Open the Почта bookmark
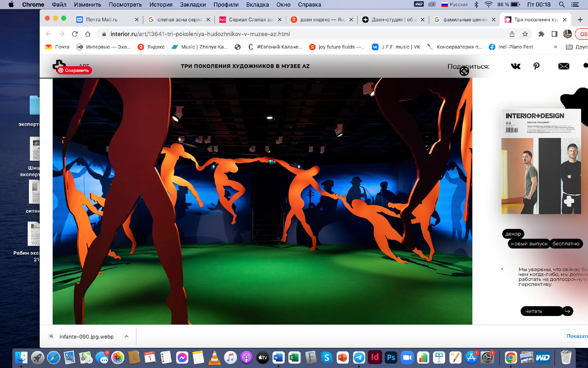 pyautogui.click(x=57, y=47)
